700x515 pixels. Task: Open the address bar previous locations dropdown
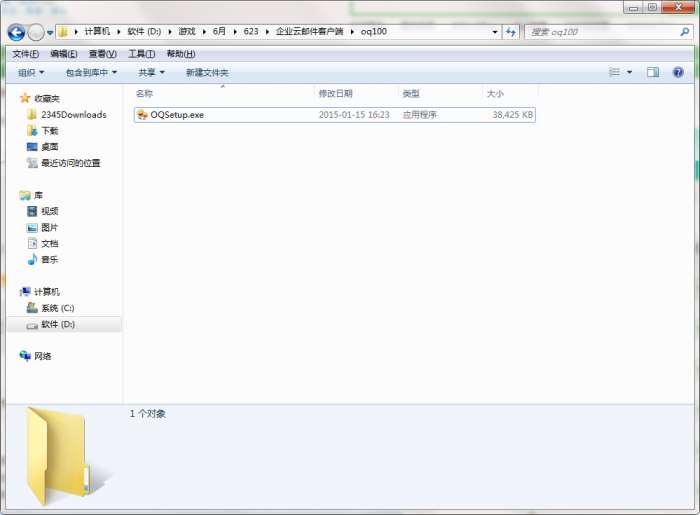tap(495, 32)
